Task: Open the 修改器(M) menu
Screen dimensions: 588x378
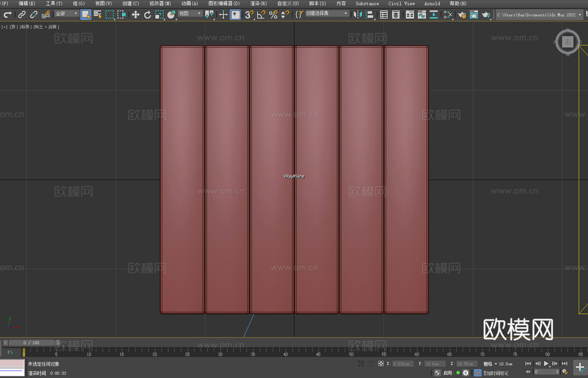Action: 160,3
